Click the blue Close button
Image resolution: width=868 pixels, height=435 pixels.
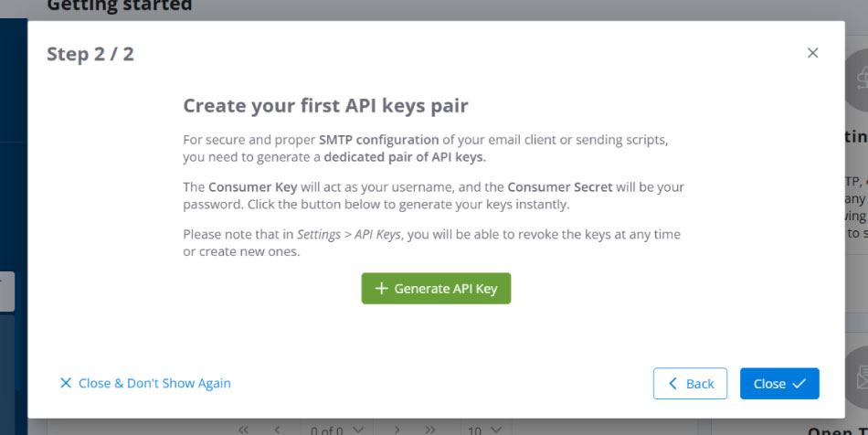tap(779, 384)
